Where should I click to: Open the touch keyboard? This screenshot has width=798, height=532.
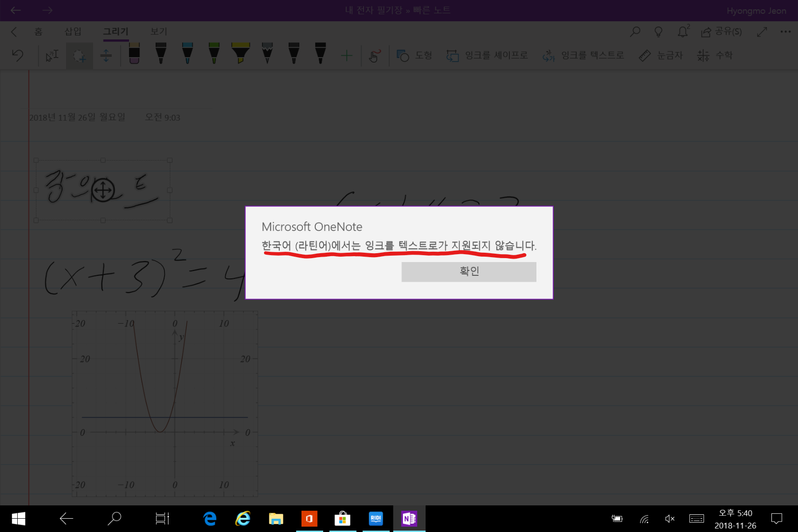point(697,519)
